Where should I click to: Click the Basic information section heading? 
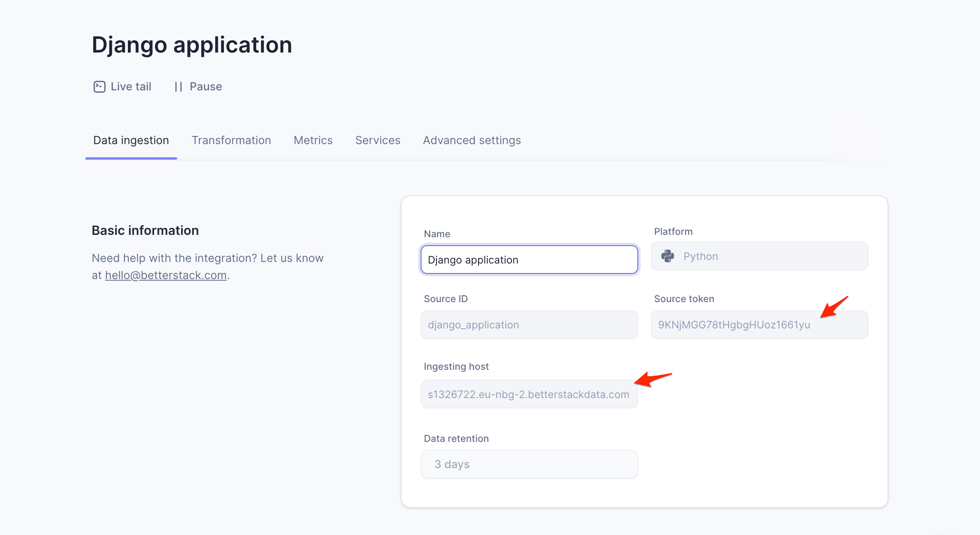145,230
